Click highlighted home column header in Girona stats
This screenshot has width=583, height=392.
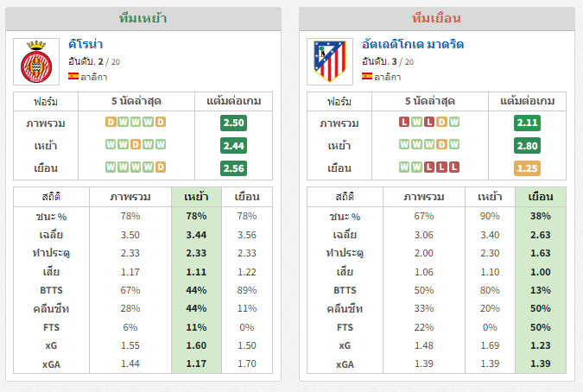196,197
